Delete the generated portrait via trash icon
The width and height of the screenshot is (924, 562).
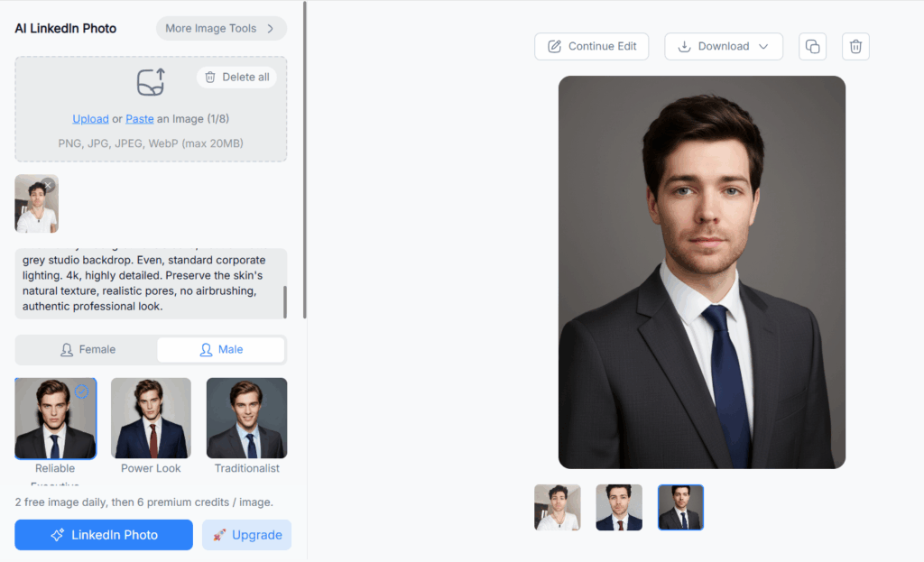[x=855, y=46]
